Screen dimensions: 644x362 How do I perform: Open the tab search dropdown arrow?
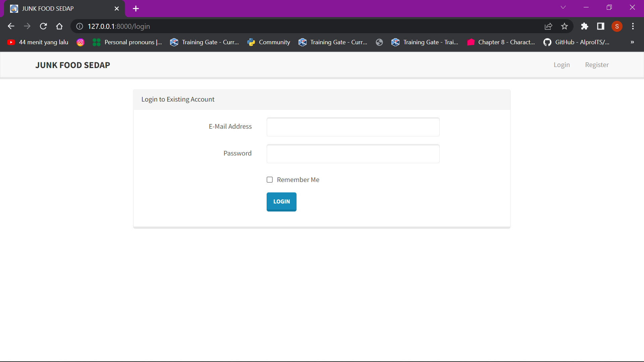(563, 7)
